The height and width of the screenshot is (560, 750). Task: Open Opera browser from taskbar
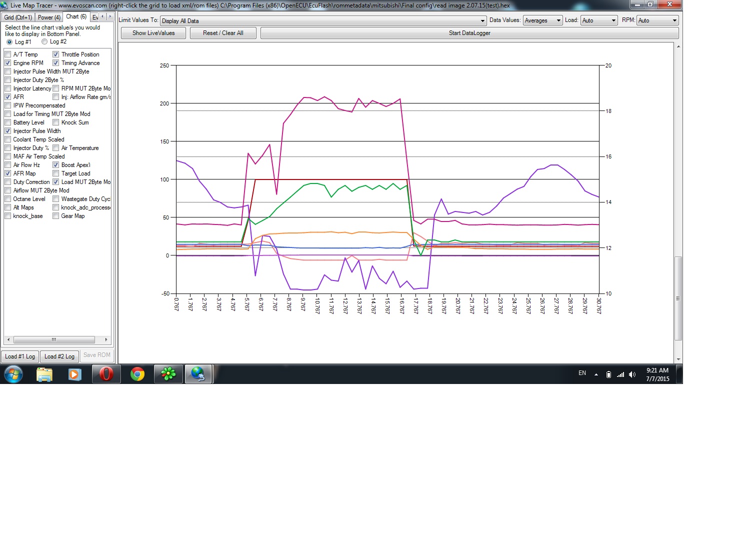click(x=106, y=374)
